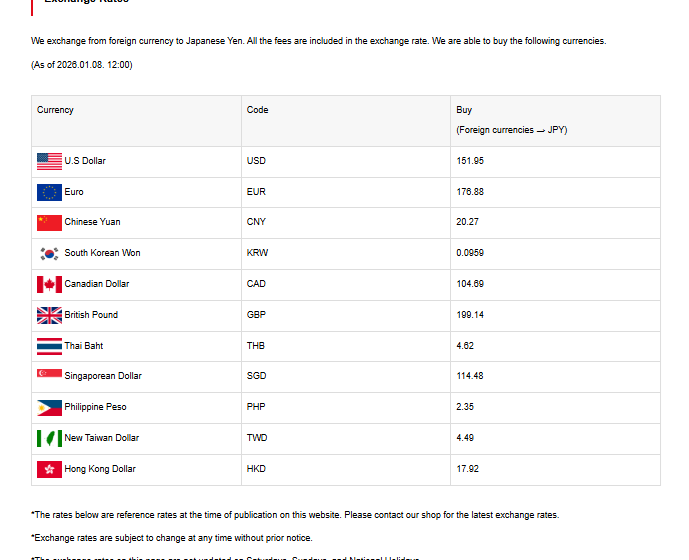Click the British Pound rate 199.14
This screenshot has width=689, height=560.
coord(469,315)
